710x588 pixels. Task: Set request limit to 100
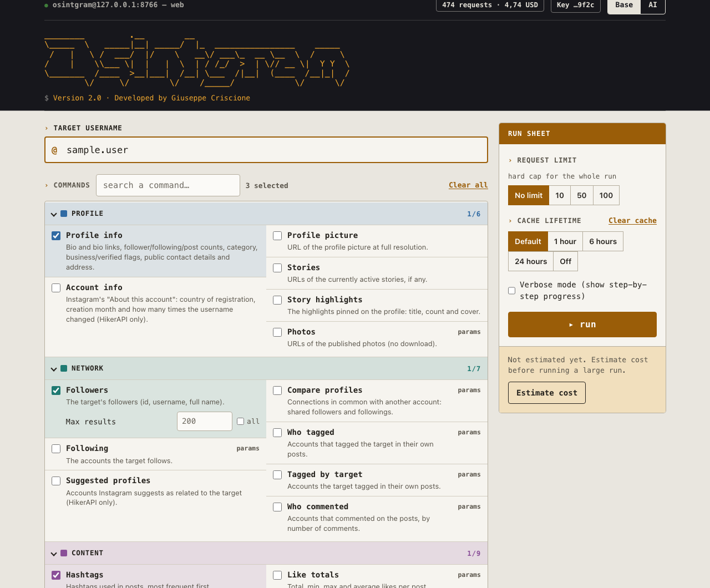click(606, 195)
